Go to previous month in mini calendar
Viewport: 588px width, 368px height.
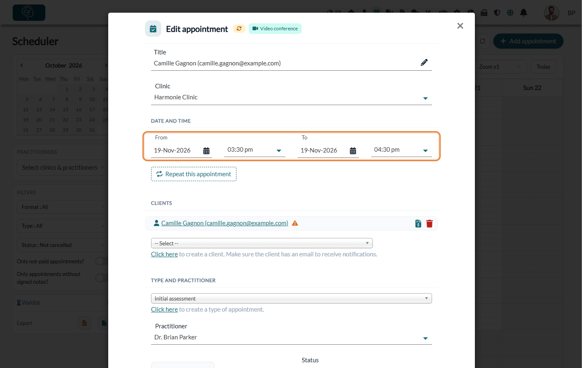tap(21, 65)
